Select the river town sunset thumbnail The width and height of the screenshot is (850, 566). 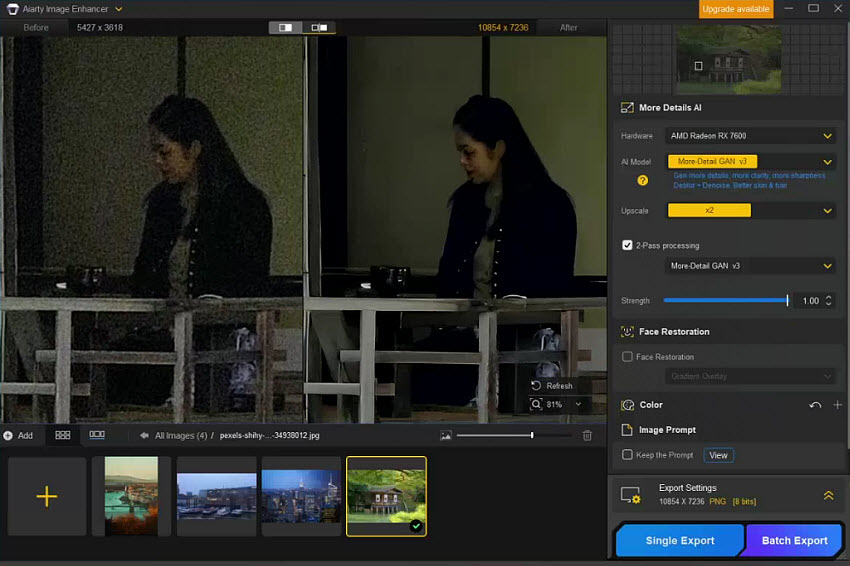131,496
